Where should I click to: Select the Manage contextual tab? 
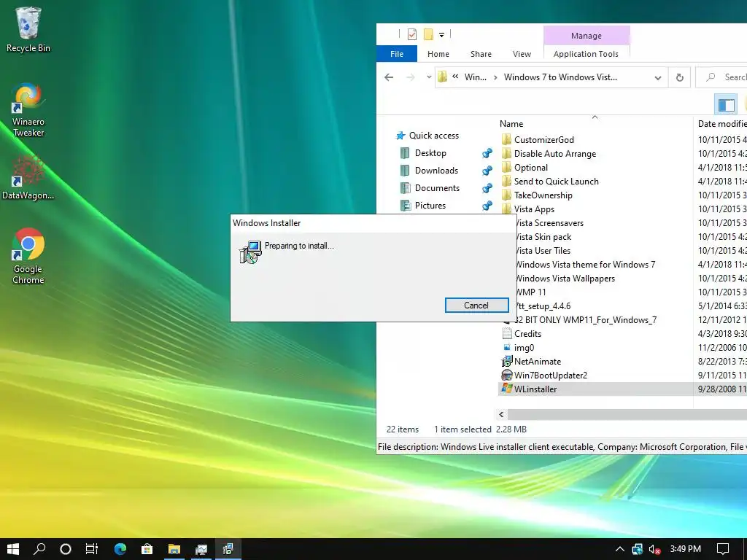[x=587, y=36]
